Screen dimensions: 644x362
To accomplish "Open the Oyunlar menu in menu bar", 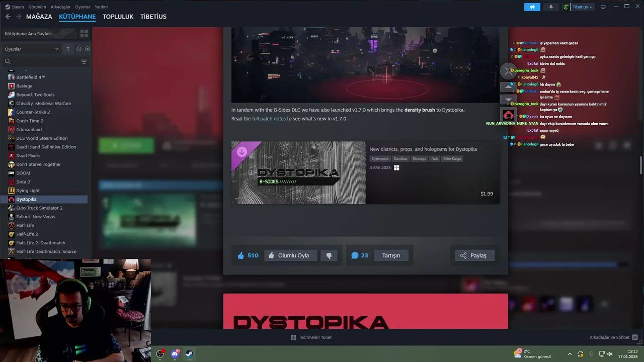I will coord(83,7).
